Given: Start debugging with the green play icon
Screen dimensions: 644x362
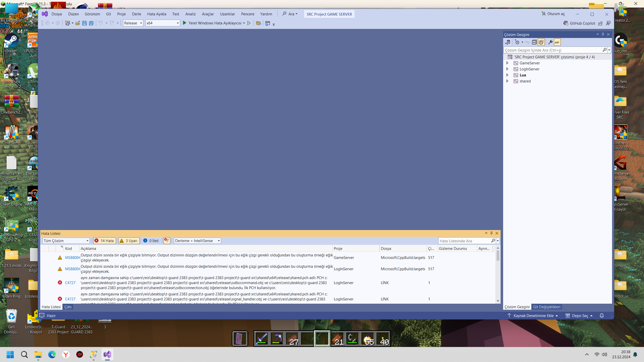Looking at the screenshot, I should pos(184,23).
